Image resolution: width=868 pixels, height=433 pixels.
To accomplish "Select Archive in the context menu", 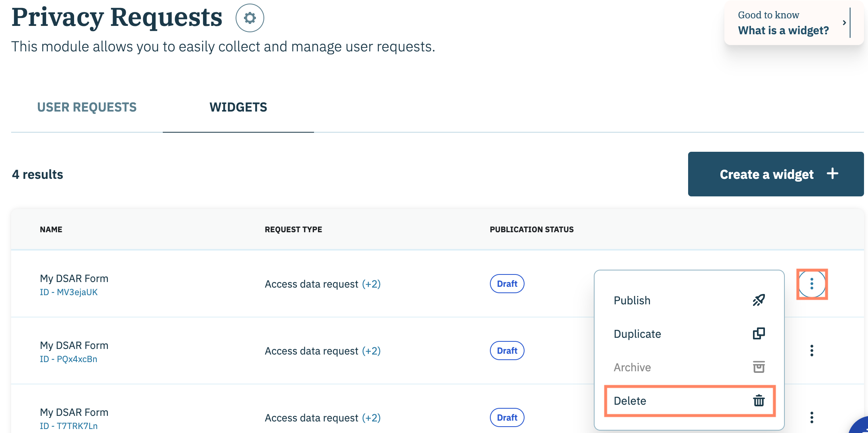I will tap(632, 367).
